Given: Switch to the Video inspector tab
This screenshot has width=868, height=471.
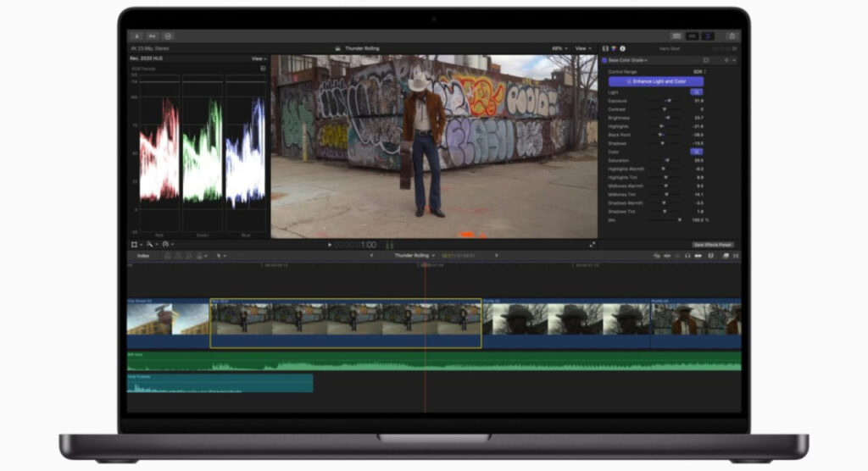Looking at the screenshot, I should pos(605,48).
